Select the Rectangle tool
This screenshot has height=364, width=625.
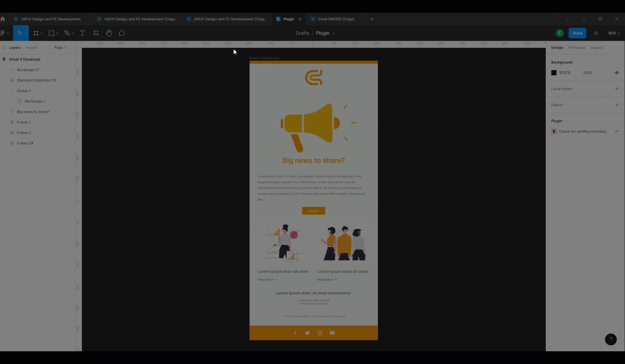click(x=51, y=33)
